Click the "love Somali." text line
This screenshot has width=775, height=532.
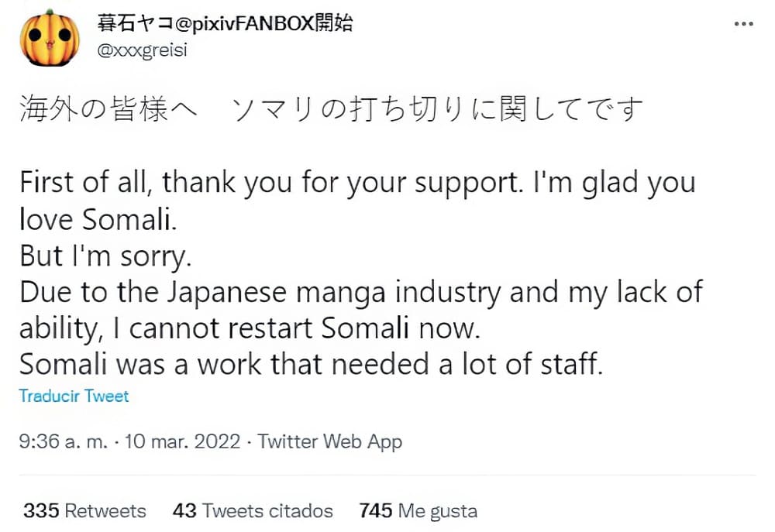click(x=98, y=220)
